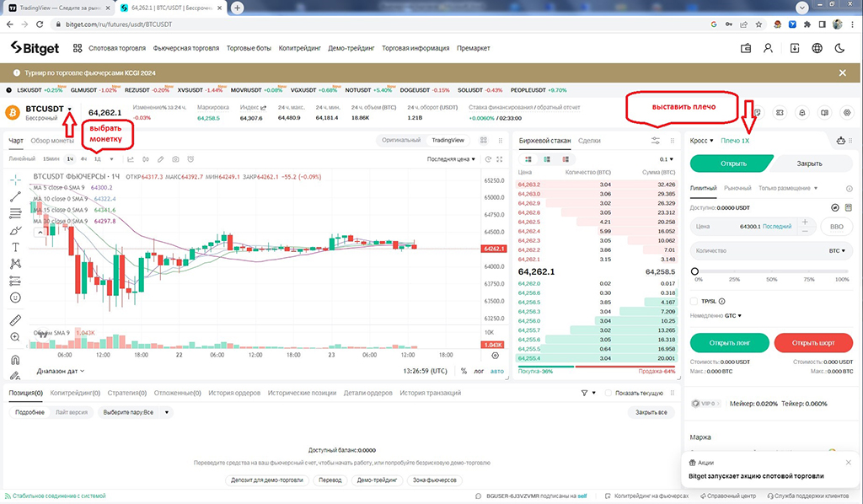863x504 pixels.
Task: Open order book settings sliders icon
Action: [656, 141]
